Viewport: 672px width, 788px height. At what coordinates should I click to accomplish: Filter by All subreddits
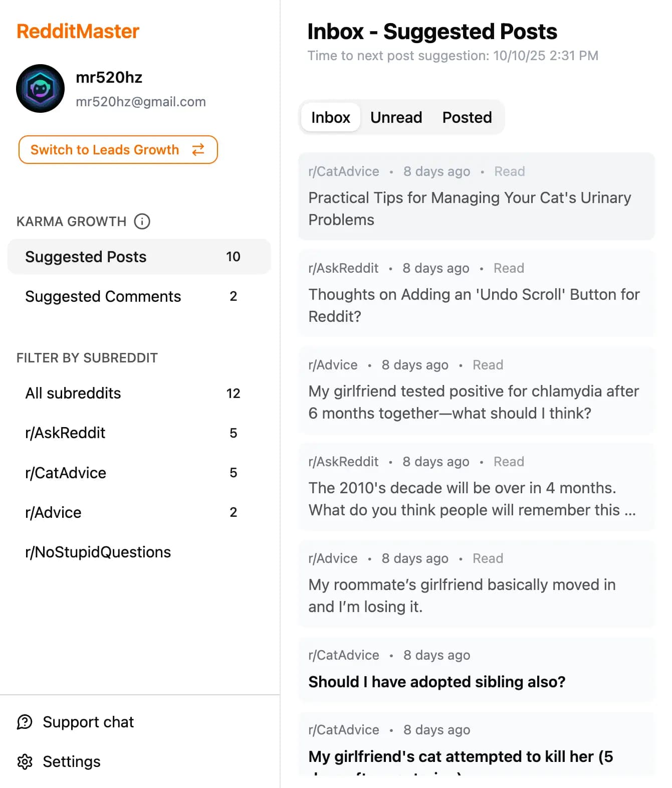tap(73, 393)
